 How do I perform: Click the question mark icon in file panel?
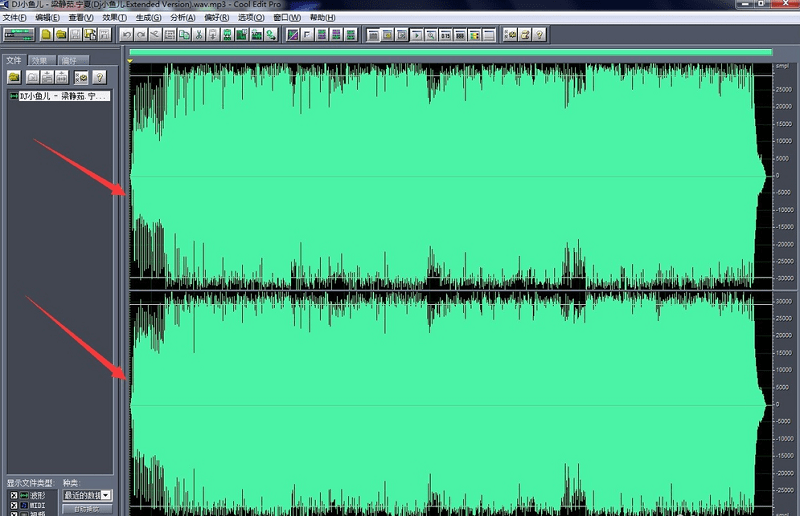point(98,77)
